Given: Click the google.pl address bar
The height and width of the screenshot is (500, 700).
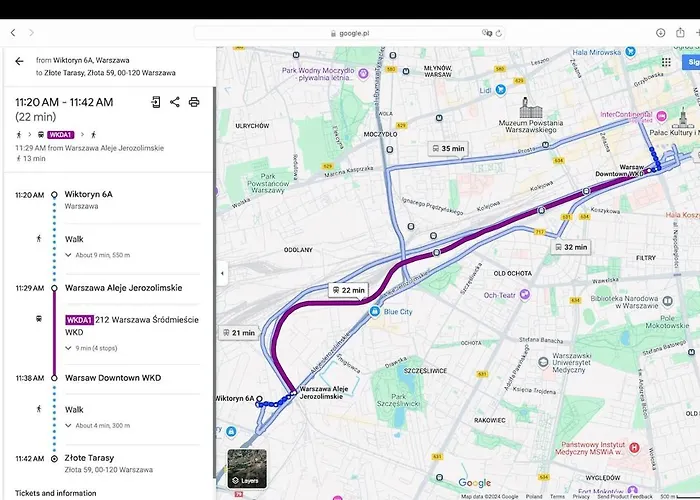Looking at the screenshot, I should (350, 33).
